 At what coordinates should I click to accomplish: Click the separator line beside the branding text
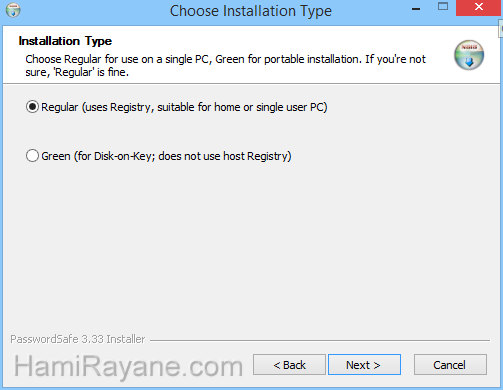point(320,340)
